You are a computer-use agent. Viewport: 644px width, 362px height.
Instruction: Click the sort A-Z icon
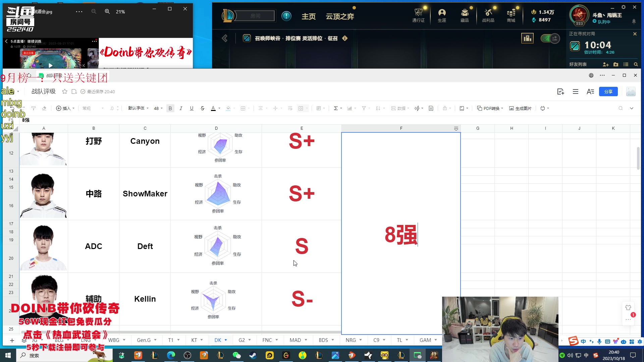coord(378,108)
